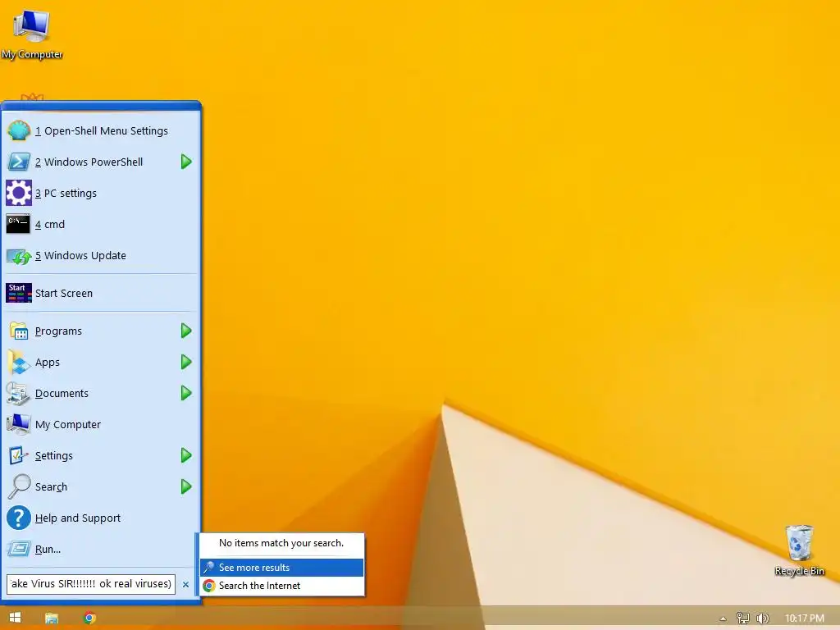This screenshot has height=630, width=840.
Task: Click the cmd console icon
Action: tap(18, 224)
